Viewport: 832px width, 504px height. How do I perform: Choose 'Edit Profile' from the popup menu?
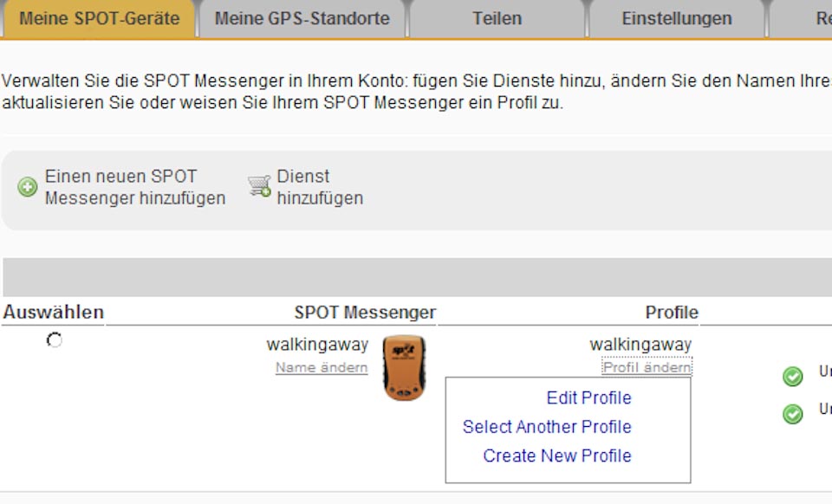588,398
